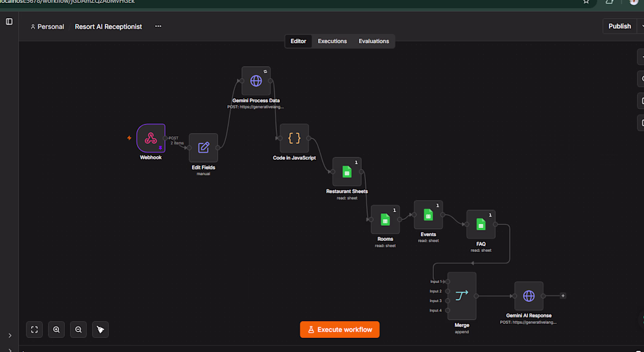Click the Merge node Input 4 connector
The image size is (644, 352).
[448, 310]
